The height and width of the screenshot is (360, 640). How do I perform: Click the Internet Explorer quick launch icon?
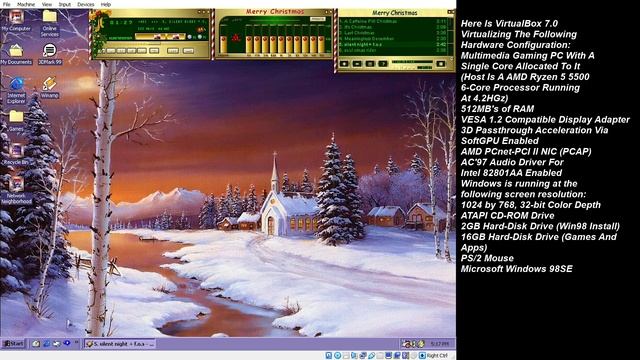tap(46, 344)
